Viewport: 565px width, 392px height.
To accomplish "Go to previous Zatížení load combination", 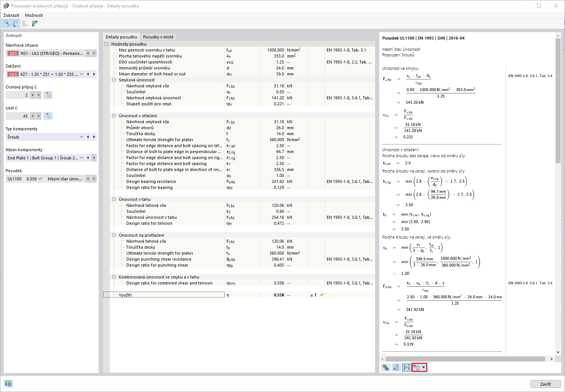I will pos(88,74).
